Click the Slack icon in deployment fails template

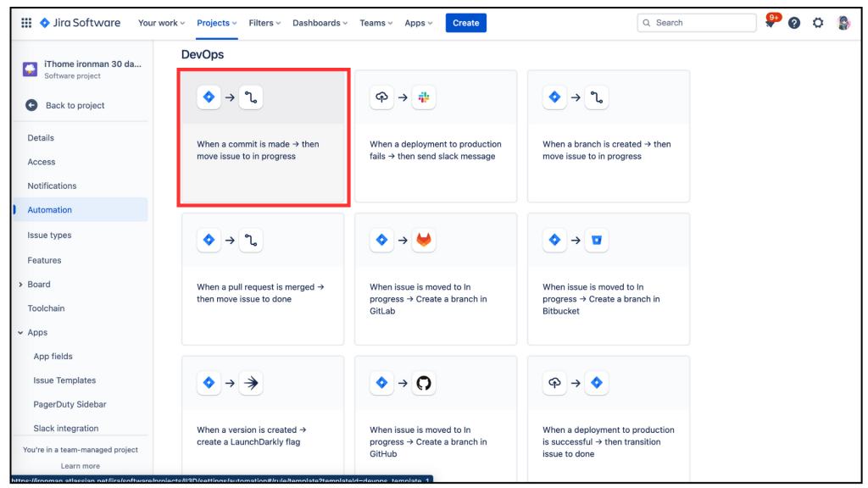tap(424, 97)
